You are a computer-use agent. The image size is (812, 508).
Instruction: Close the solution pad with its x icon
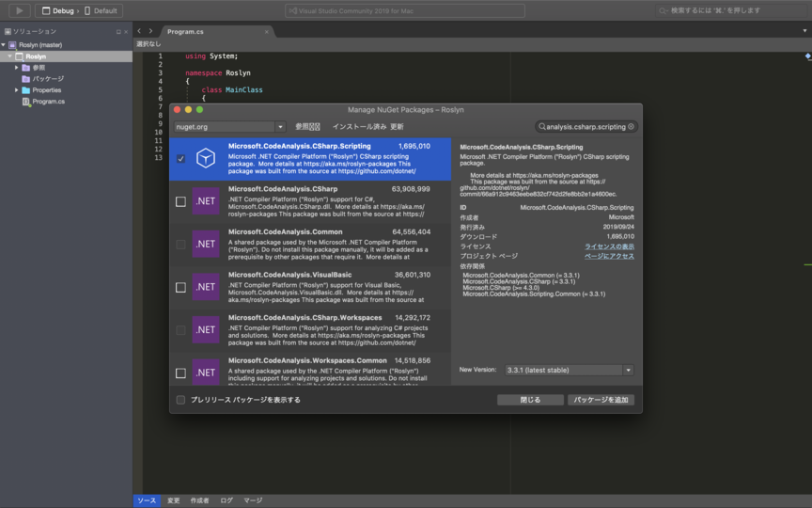point(126,32)
